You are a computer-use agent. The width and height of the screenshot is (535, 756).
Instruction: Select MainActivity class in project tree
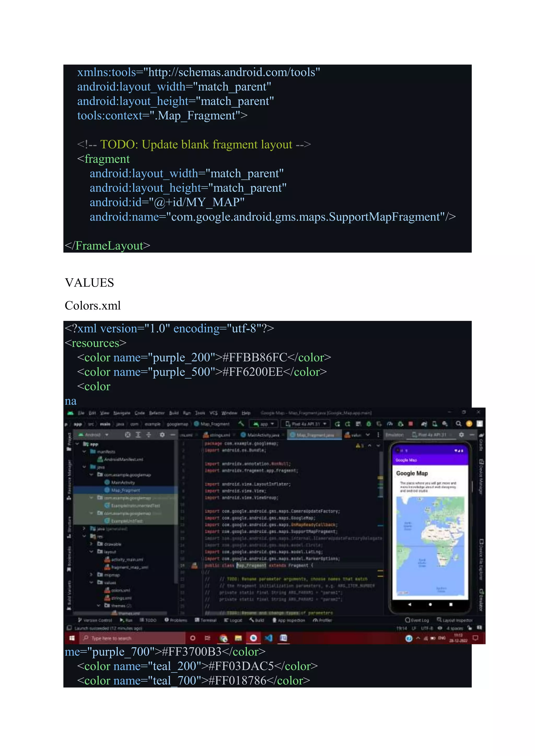[x=120, y=482]
